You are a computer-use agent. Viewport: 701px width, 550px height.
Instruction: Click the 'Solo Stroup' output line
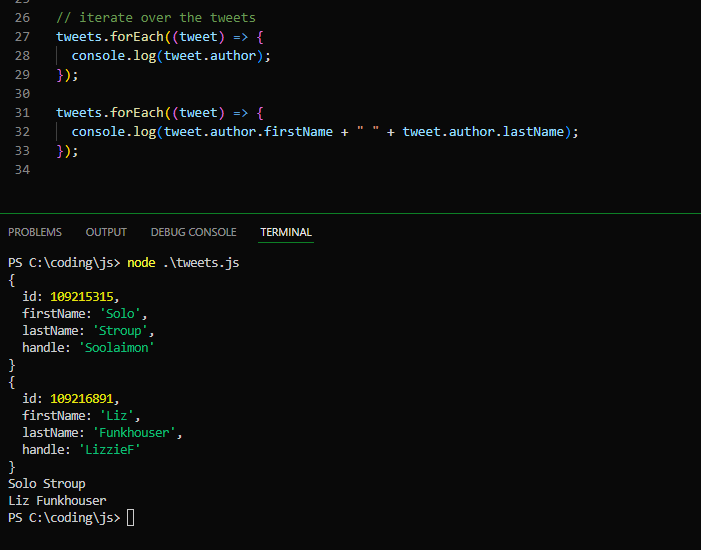pos(46,484)
